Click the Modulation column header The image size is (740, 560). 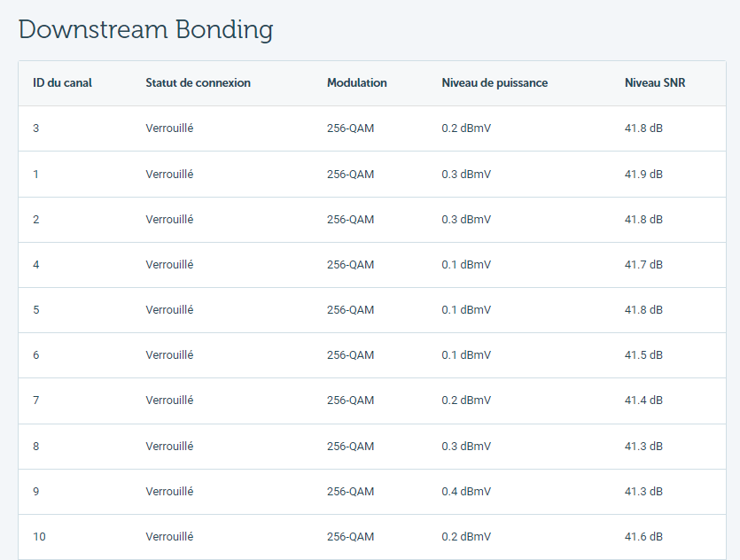click(357, 83)
